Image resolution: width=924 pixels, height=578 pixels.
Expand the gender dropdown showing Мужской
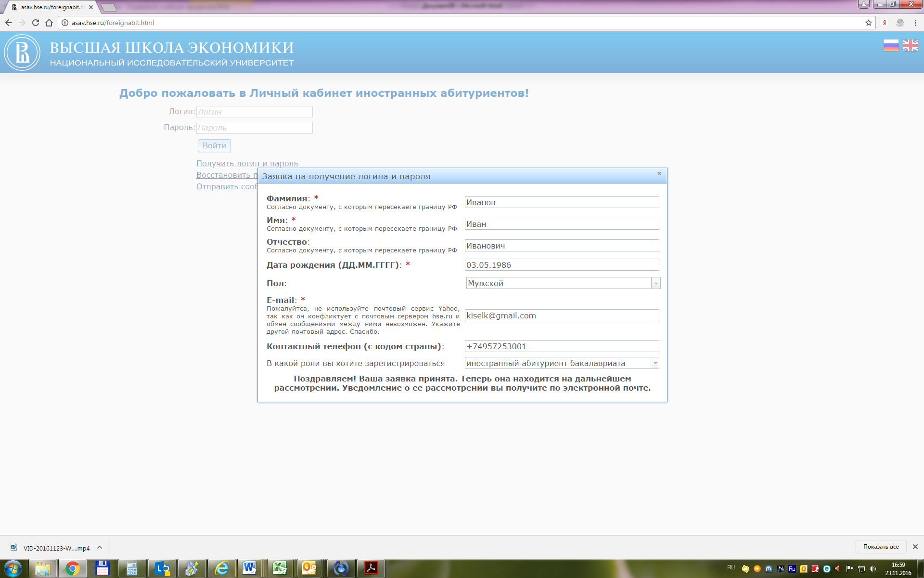[655, 283]
